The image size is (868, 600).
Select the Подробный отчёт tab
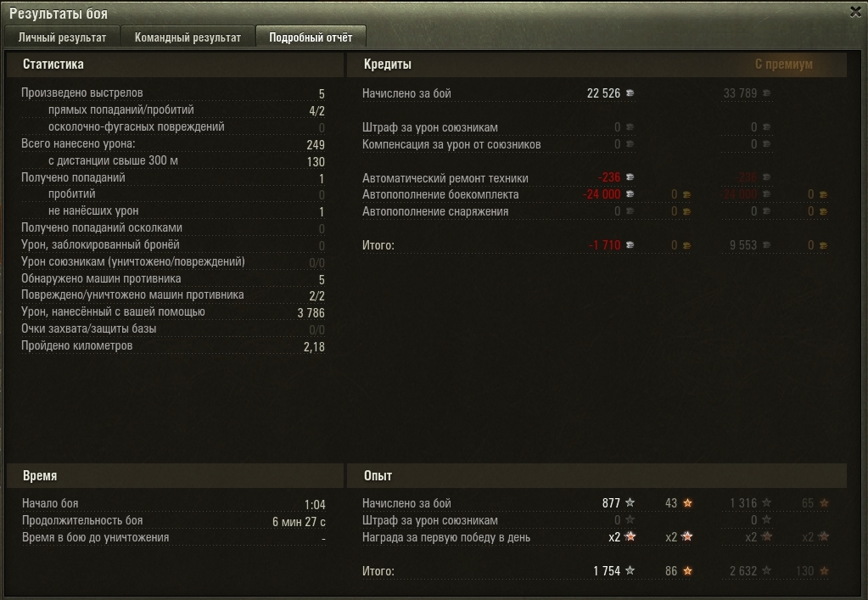[x=311, y=37]
